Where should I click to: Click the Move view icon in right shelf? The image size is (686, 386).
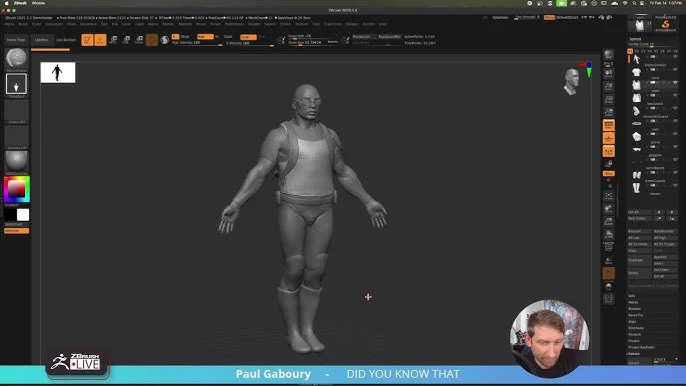pos(609,209)
